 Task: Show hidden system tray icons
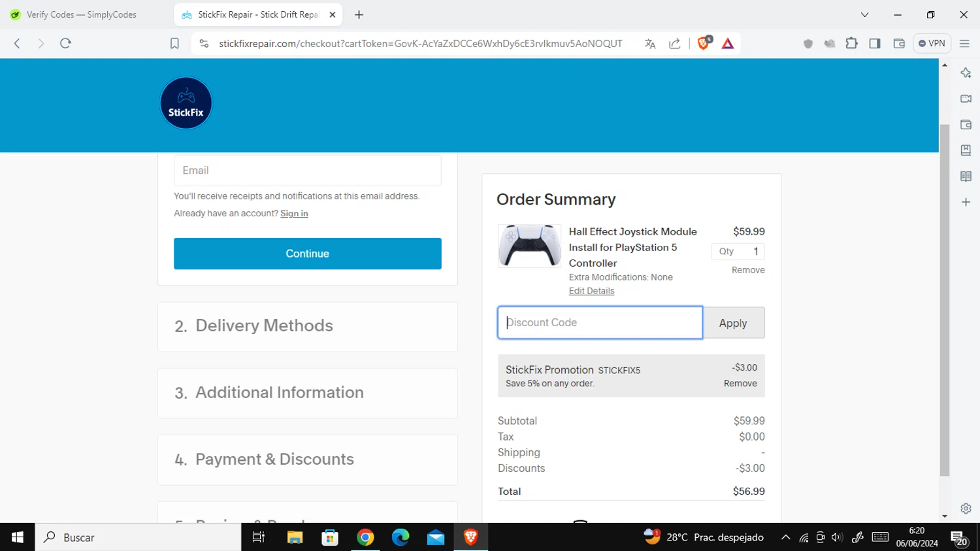point(785,537)
